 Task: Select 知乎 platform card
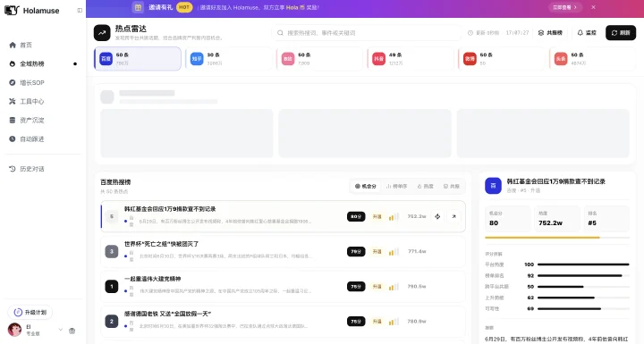pyautogui.click(x=229, y=59)
